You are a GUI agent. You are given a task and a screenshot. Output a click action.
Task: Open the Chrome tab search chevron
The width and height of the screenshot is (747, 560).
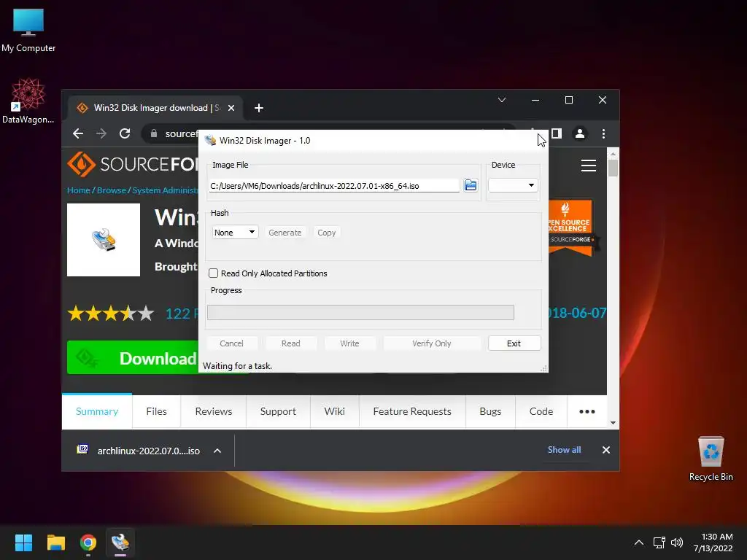[x=502, y=100]
